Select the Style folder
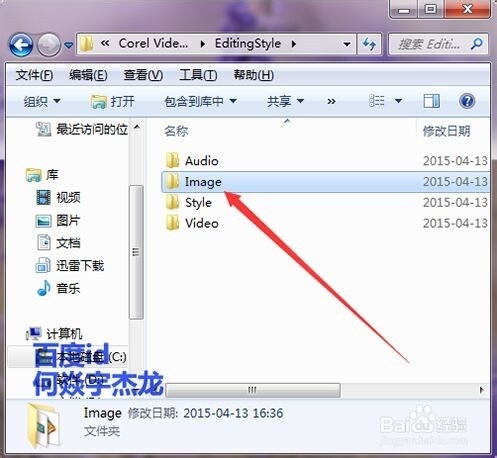 tap(189, 202)
